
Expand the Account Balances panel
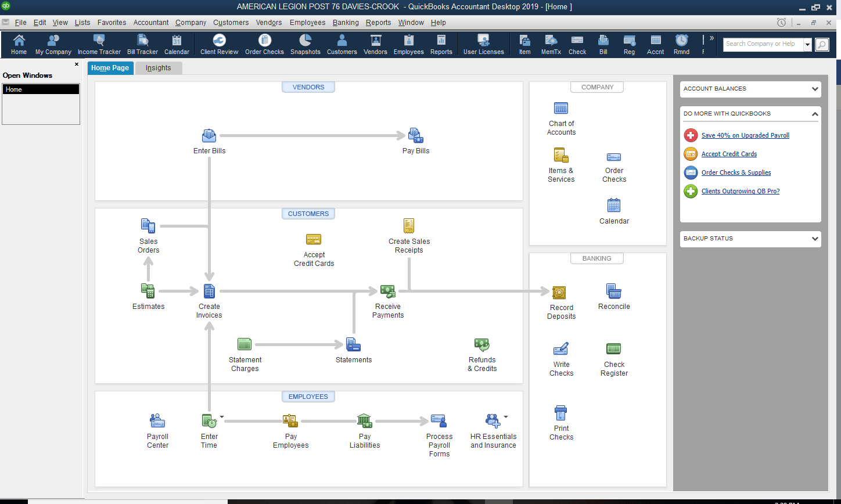[815, 89]
